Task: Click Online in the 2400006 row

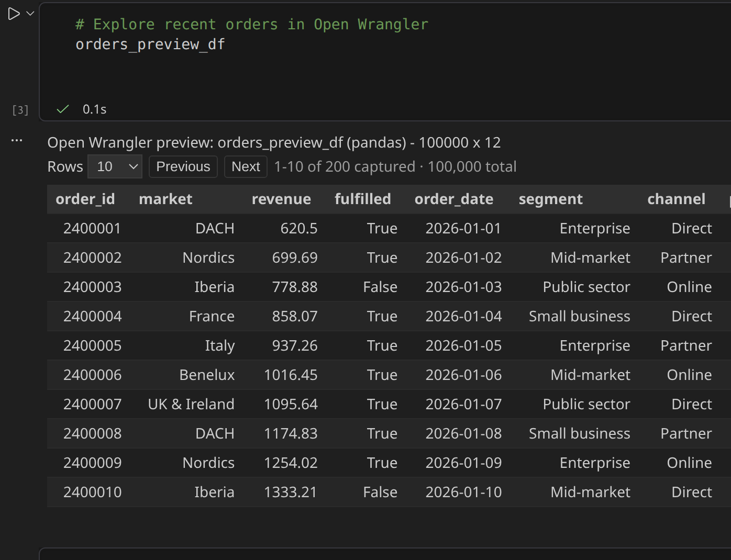Action: click(x=689, y=375)
